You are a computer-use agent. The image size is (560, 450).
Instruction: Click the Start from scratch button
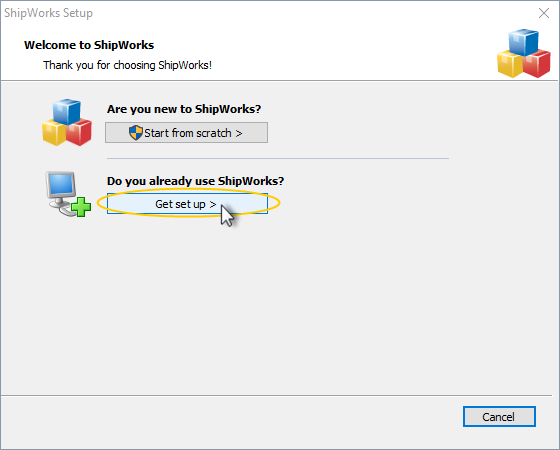[186, 132]
